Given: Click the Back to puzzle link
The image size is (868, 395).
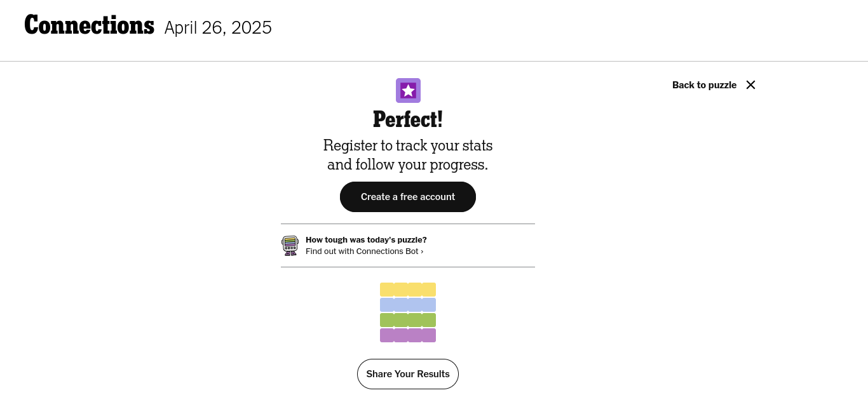Looking at the screenshot, I should pos(704,85).
